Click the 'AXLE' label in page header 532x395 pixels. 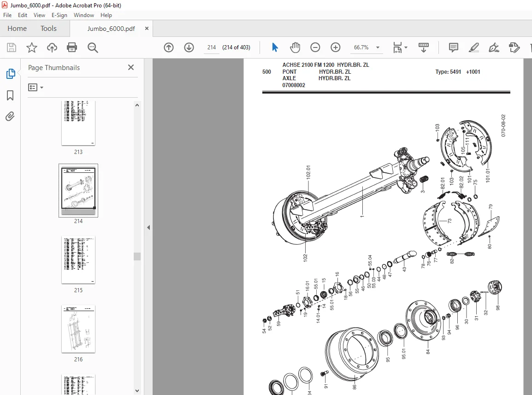(x=289, y=78)
